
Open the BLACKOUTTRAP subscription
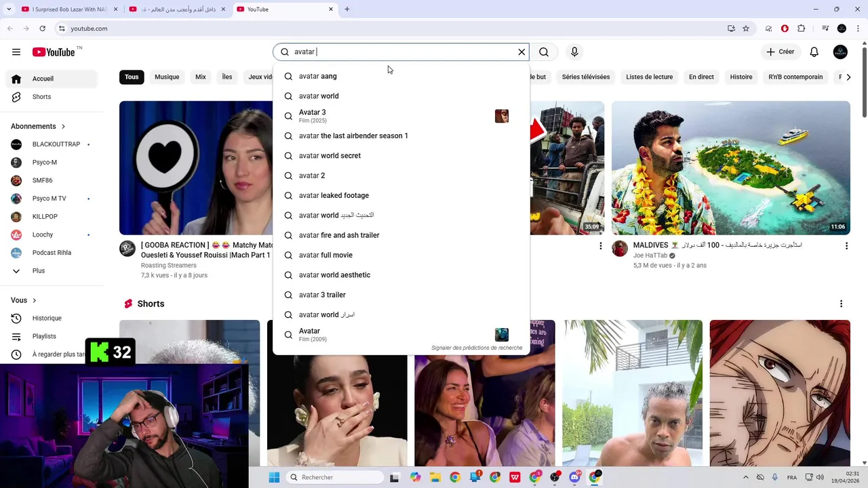pyautogui.click(x=52, y=144)
